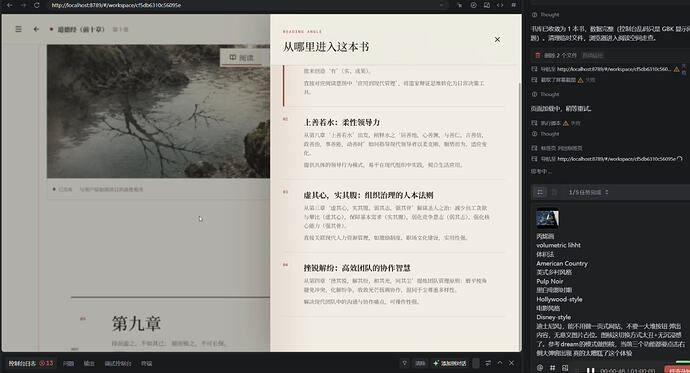Click the image attach icon in chat input
The height and width of the screenshot is (373, 690).
point(565,368)
